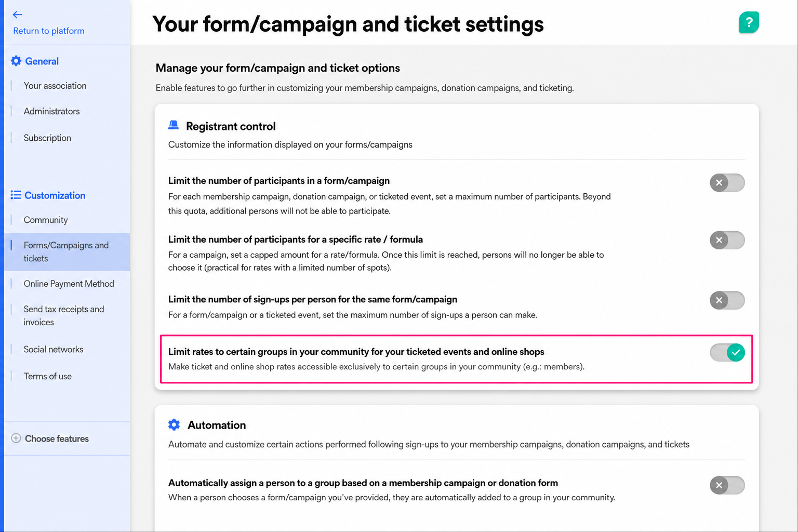Viewport: 798px width, 532px height.
Task: Open the Your association menu item
Action: click(x=55, y=86)
